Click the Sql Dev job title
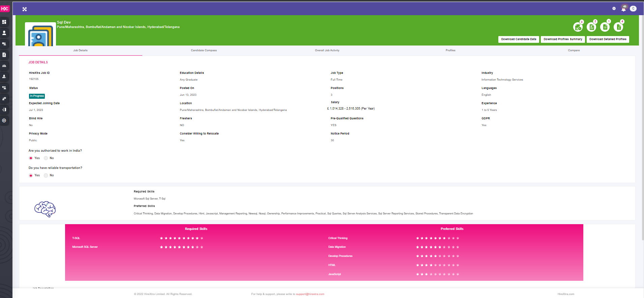 point(64,23)
